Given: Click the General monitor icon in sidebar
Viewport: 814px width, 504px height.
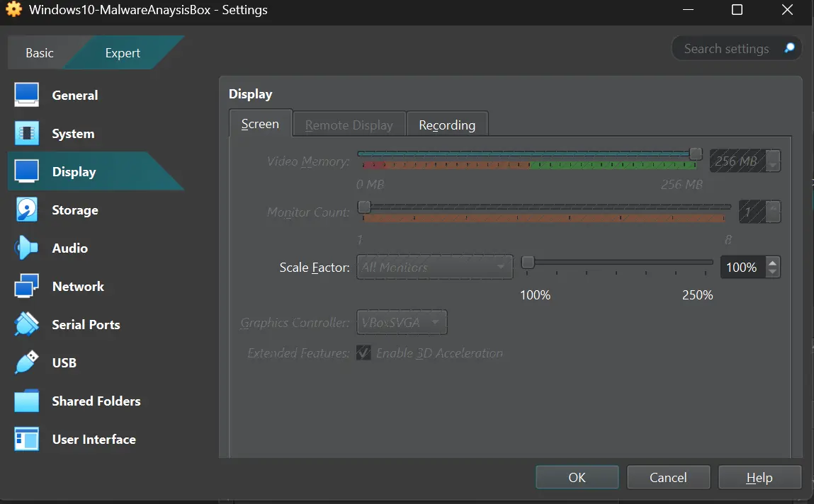Looking at the screenshot, I should click(27, 96).
